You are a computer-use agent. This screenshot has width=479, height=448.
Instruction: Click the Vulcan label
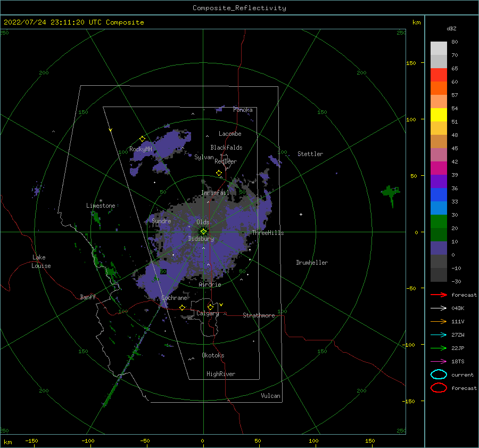(271, 396)
